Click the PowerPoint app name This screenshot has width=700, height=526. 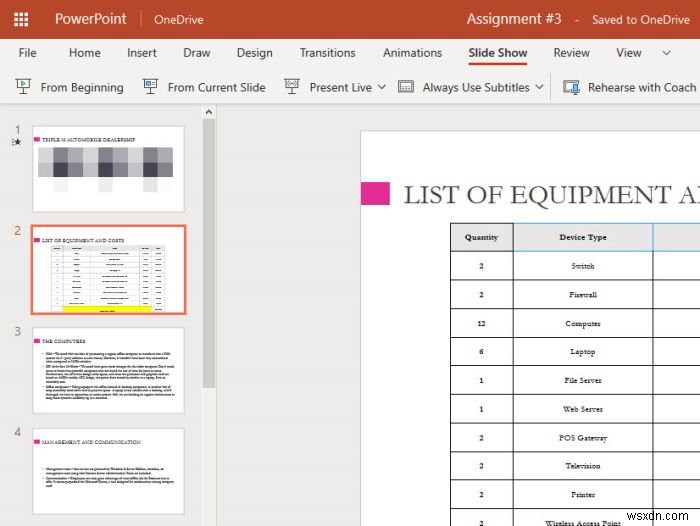pyautogui.click(x=91, y=19)
